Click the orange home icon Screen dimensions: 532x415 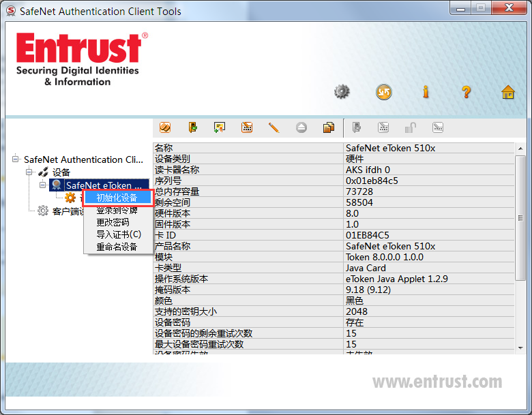point(508,92)
